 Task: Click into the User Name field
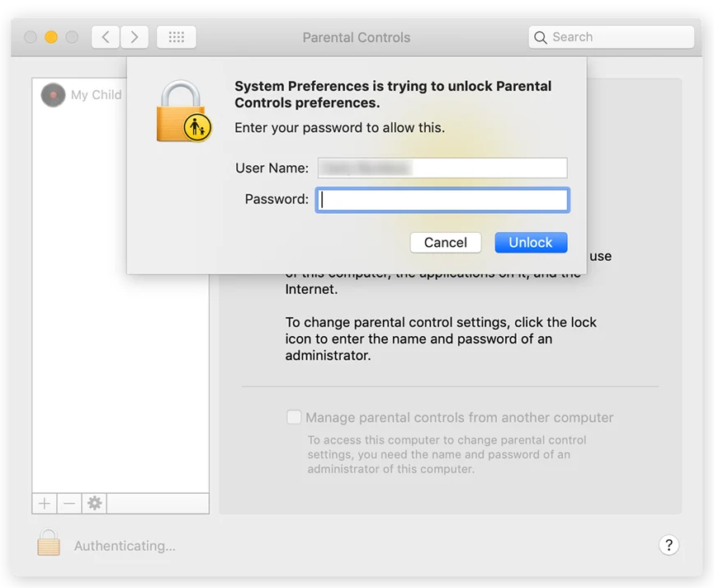(x=442, y=168)
